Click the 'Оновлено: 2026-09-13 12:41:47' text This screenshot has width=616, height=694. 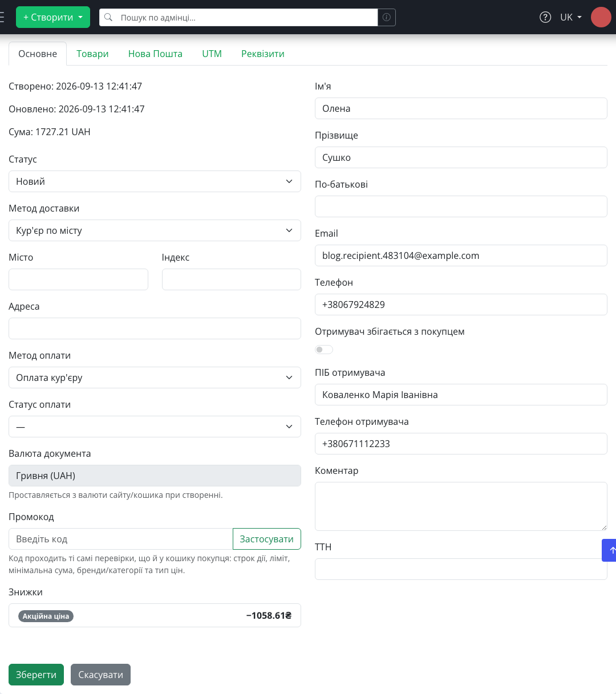click(76, 109)
